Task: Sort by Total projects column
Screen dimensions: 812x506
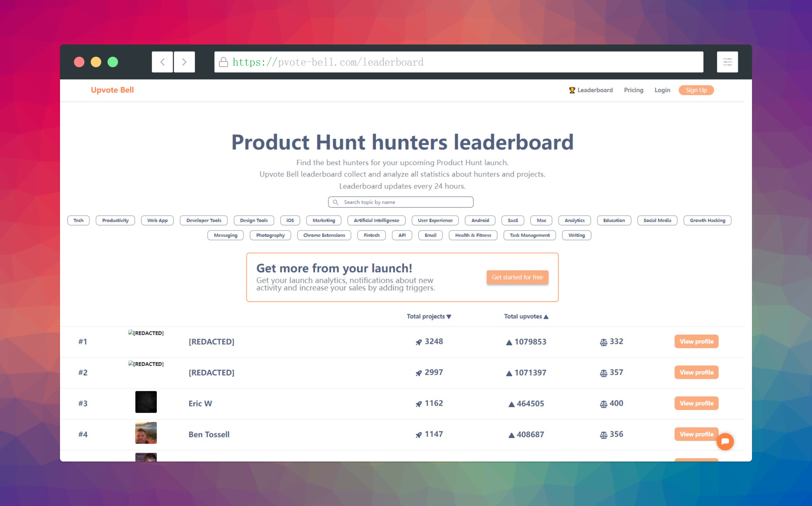Action: (x=429, y=316)
